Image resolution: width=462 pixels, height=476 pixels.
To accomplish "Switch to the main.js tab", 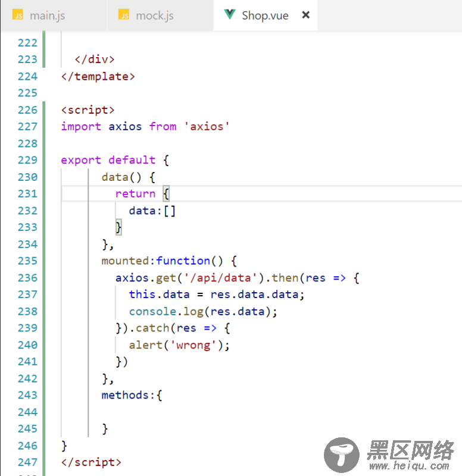I will (54, 15).
